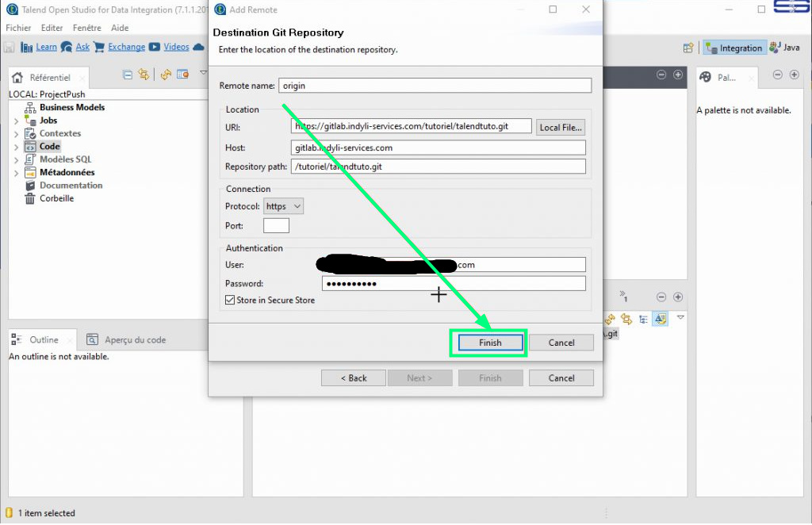Viewport: 812px width, 525px height.
Task: Click the Métadonnées icon
Action: (x=31, y=172)
